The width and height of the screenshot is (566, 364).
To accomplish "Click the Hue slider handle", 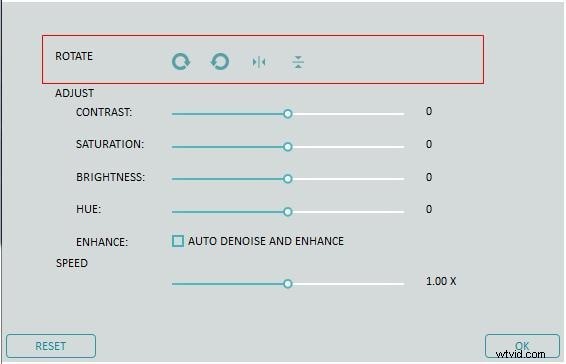I will [287, 212].
